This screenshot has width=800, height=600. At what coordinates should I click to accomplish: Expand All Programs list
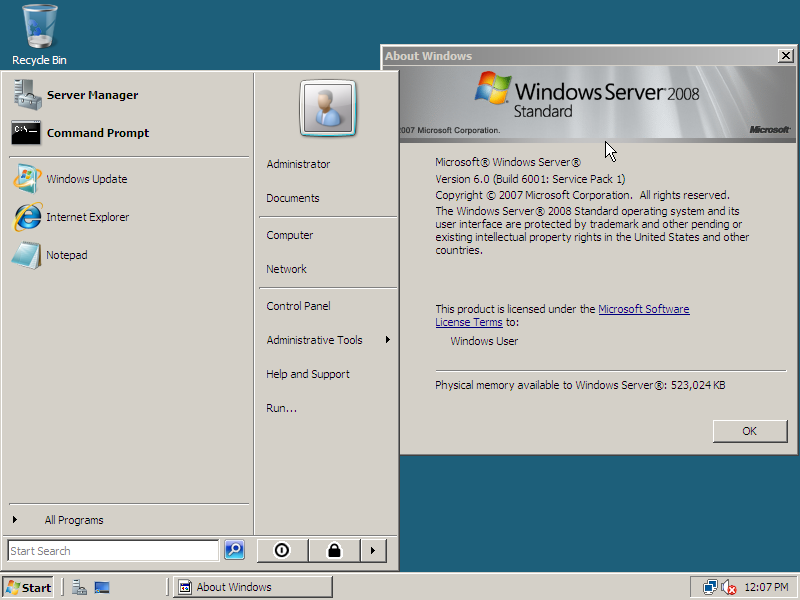(x=73, y=520)
